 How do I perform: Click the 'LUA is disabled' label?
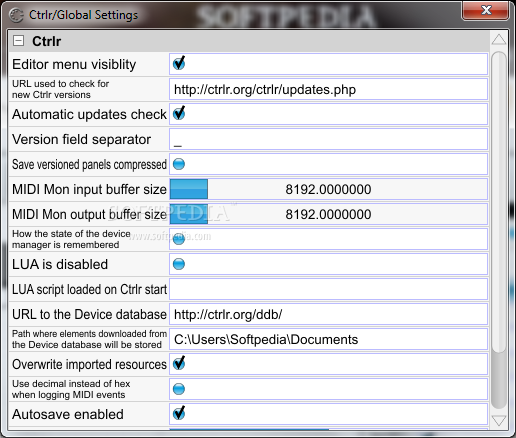(x=60, y=264)
